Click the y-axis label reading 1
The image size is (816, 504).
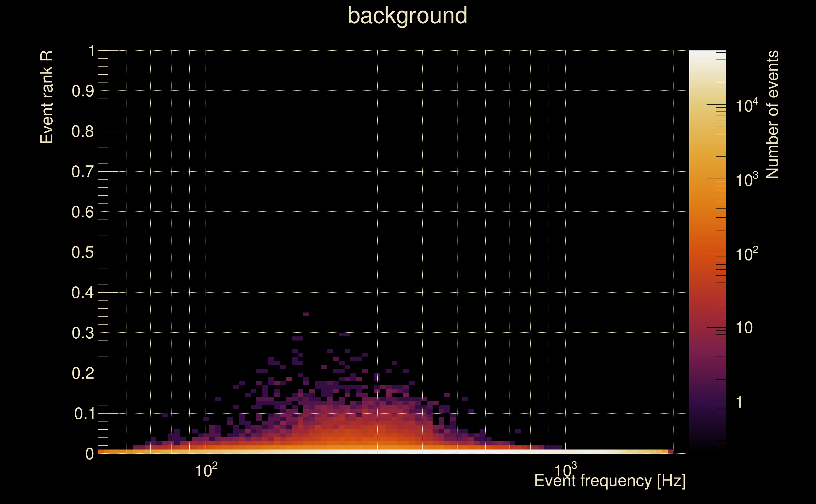(x=91, y=51)
